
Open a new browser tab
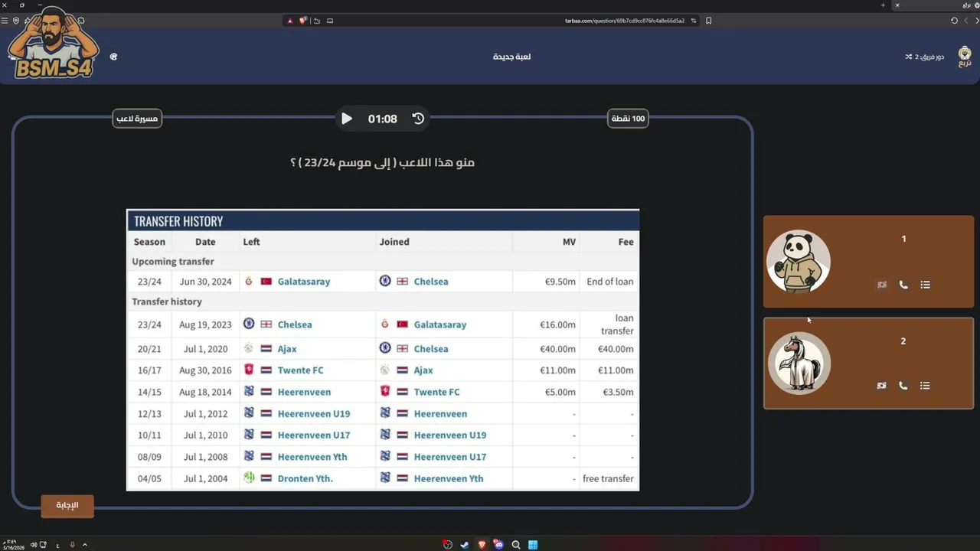click(882, 5)
